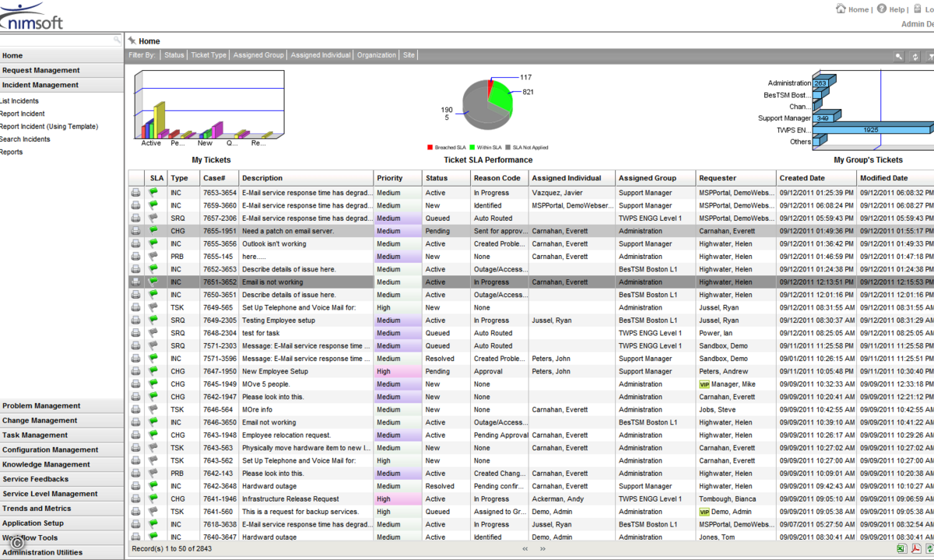The image size is (934, 560).
Task: Click SLA flag icon for case 7657-2306
Action: pos(153,218)
